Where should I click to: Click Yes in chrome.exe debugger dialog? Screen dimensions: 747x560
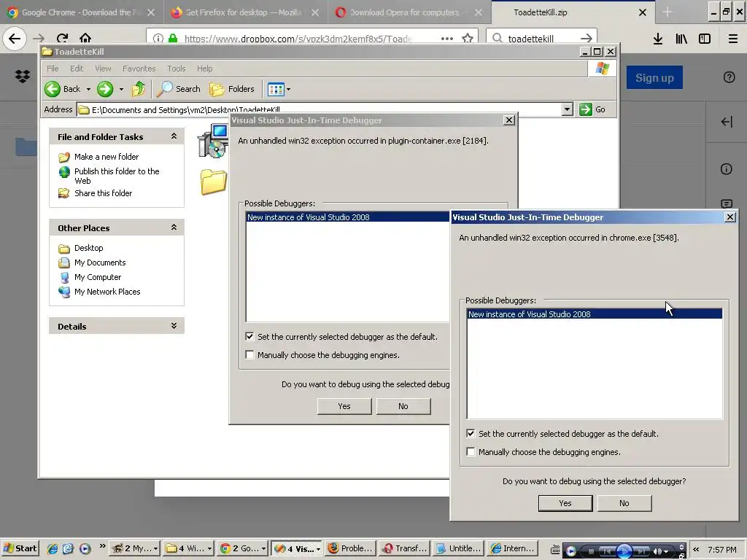coord(565,503)
